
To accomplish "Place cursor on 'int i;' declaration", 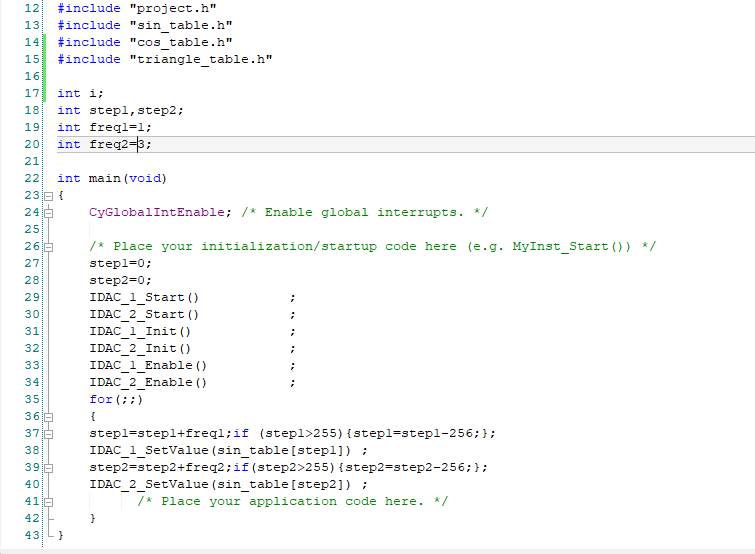I will [x=80, y=93].
